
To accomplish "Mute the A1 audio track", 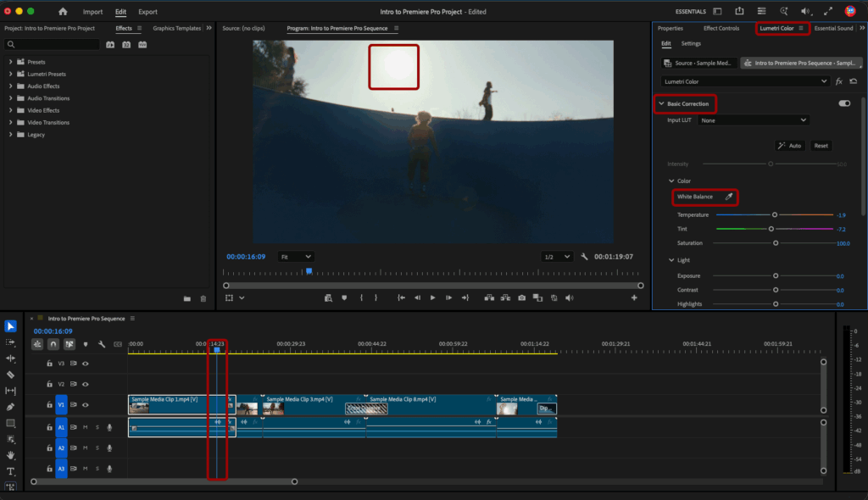I will click(x=86, y=427).
